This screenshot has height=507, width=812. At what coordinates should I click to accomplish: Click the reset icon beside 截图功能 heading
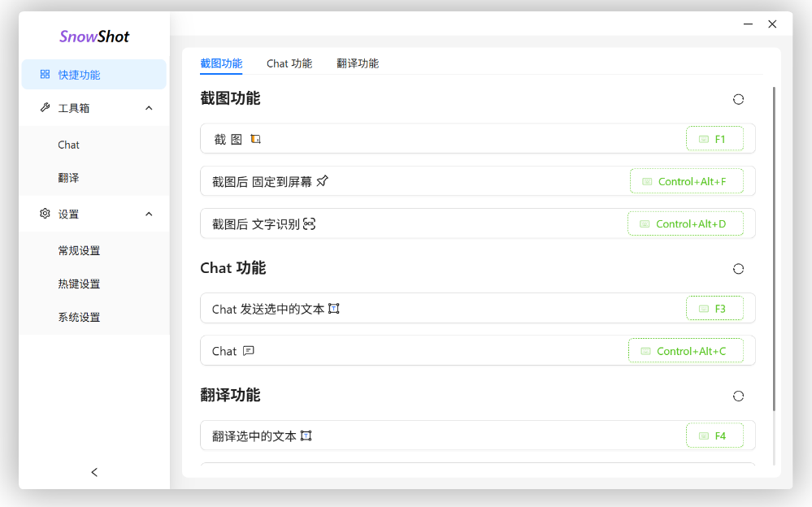(738, 99)
